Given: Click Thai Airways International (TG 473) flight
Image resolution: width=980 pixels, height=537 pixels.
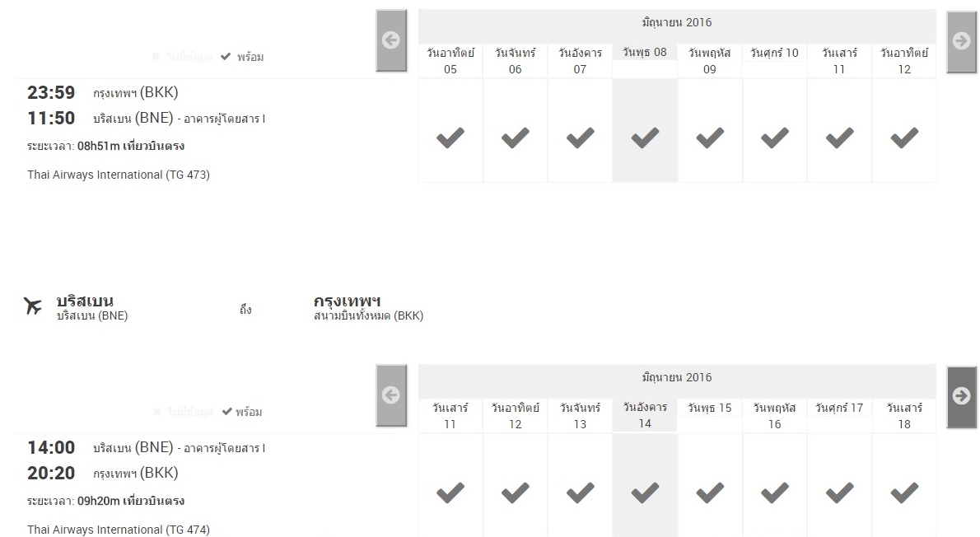Looking at the screenshot, I should [x=119, y=175].
